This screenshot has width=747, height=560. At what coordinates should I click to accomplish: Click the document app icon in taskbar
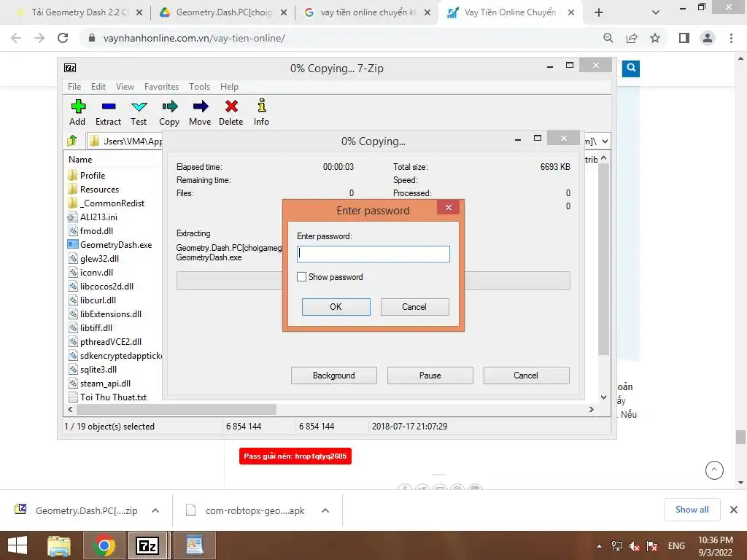coord(194,545)
